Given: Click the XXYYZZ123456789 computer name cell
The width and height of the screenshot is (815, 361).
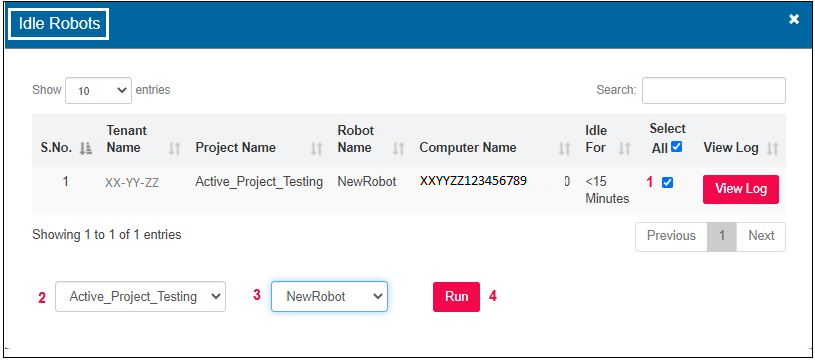Looking at the screenshot, I should point(474,181).
